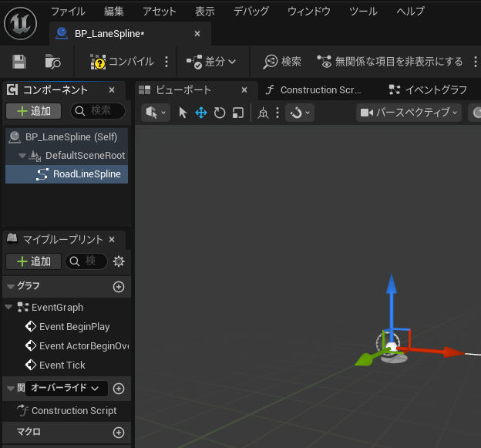Switch to the イベントグラフ tab
The image size is (481, 448).
(x=428, y=89)
